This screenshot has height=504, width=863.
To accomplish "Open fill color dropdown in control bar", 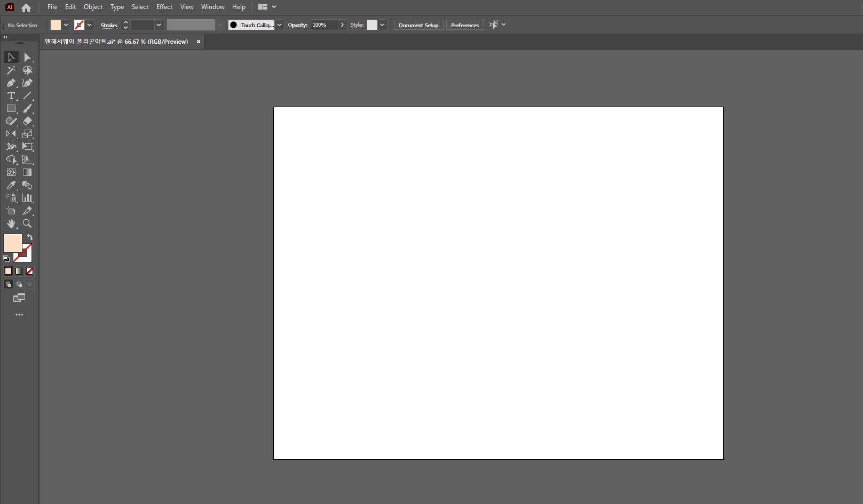I will click(x=66, y=25).
